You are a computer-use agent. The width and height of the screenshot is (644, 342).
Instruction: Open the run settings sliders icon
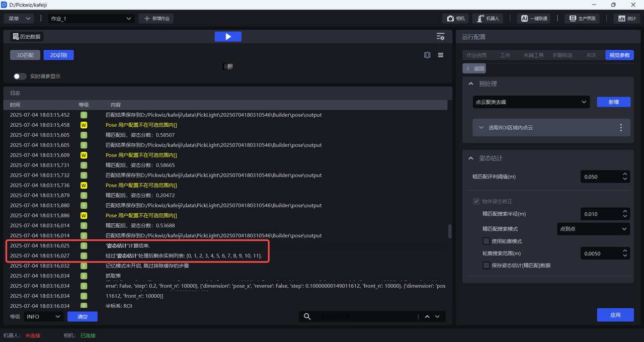(440, 37)
